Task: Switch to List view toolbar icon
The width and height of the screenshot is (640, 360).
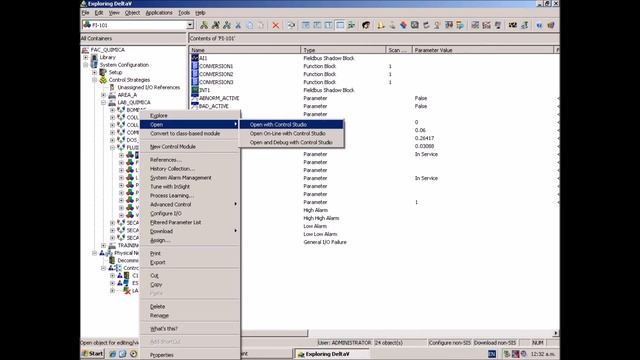Action: click(x=329, y=25)
